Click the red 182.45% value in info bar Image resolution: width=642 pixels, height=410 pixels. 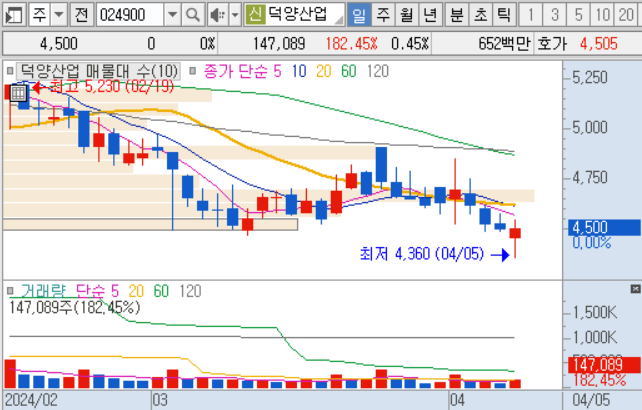(351, 43)
